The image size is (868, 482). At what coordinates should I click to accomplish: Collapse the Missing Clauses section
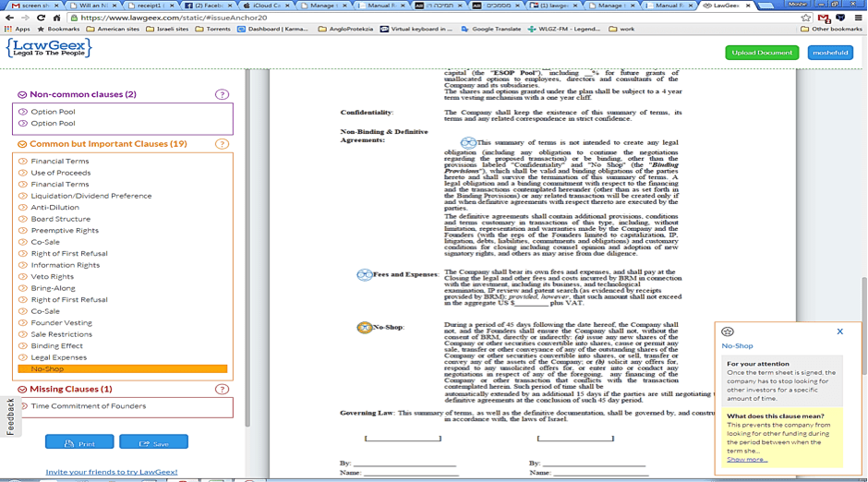click(22, 389)
